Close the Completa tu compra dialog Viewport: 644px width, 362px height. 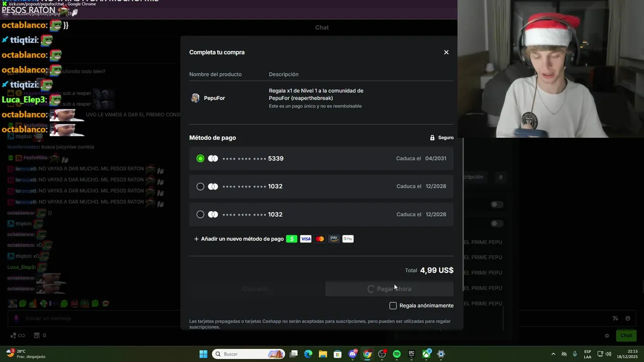point(446,52)
